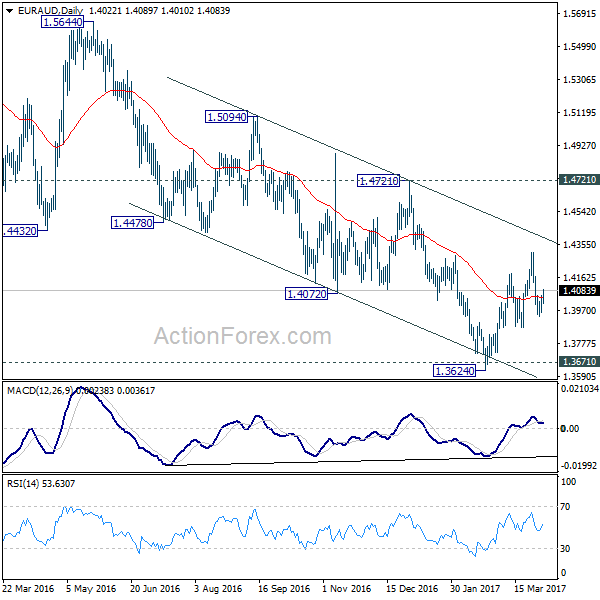Click the 1.56915 price axis value
Image resolution: width=600 pixels, height=600 pixels.
point(579,14)
